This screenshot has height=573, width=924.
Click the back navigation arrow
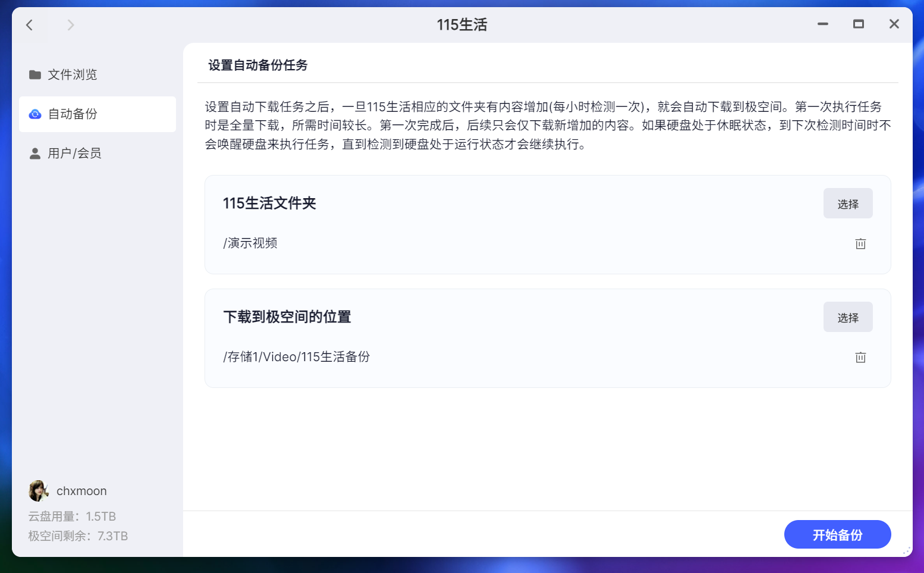29,24
